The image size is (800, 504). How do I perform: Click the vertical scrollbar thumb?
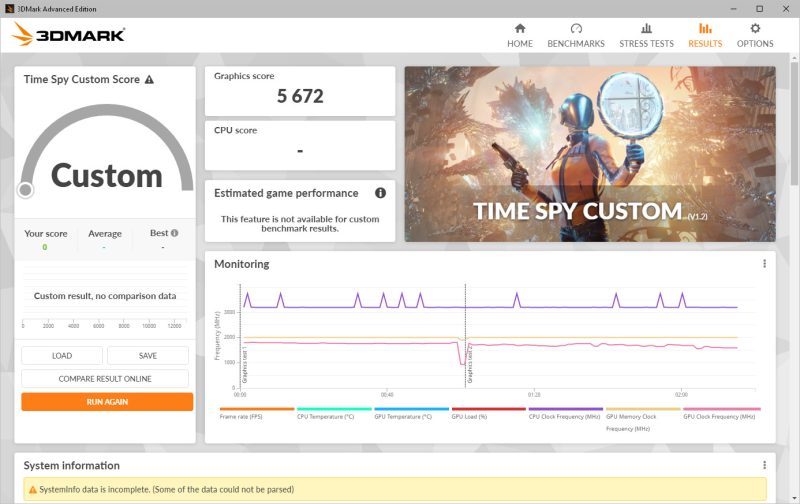tap(794, 122)
